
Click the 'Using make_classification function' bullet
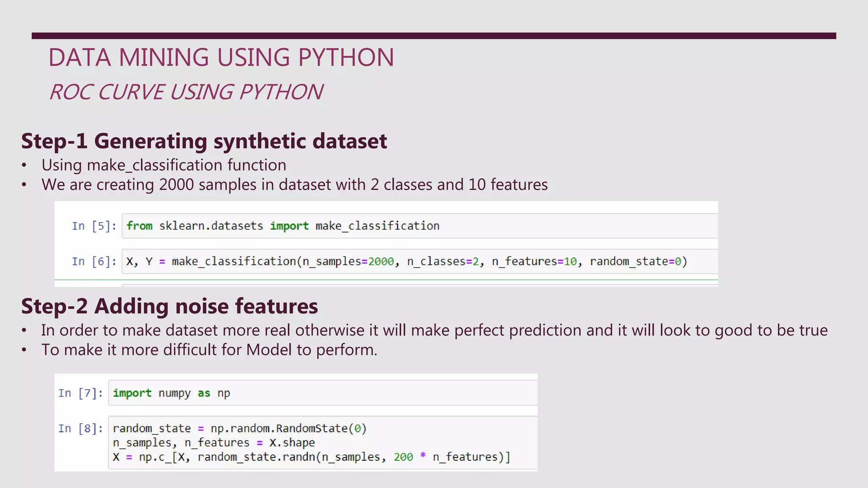(164, 165)
